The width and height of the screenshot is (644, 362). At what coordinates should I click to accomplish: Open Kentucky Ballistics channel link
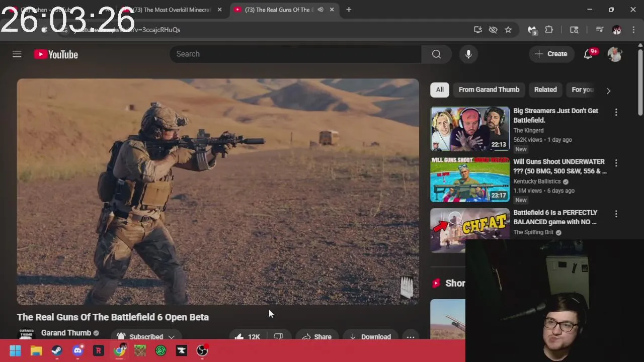pos(537,181)
